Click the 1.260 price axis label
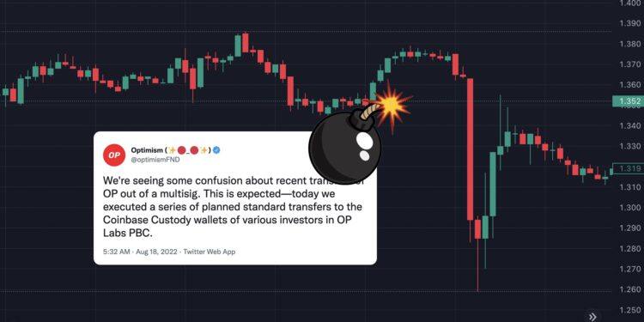This screenshot has height=322, width=644. pyautogui.click(x=631, y=289)
